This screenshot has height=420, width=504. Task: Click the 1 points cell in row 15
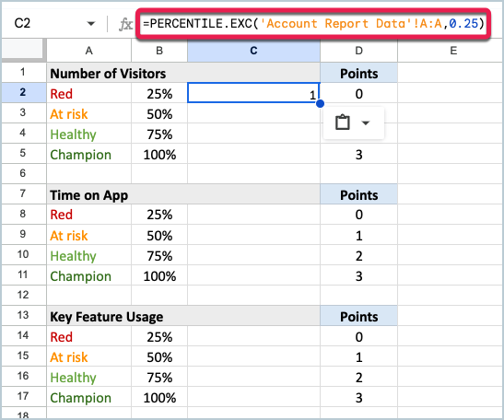[358, 357]
